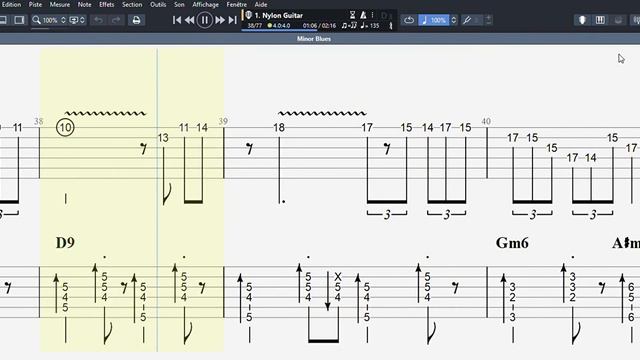The width and height of the screenshot is (640, 360).
Task: Click bar number 40
Action: pos(486,121)
